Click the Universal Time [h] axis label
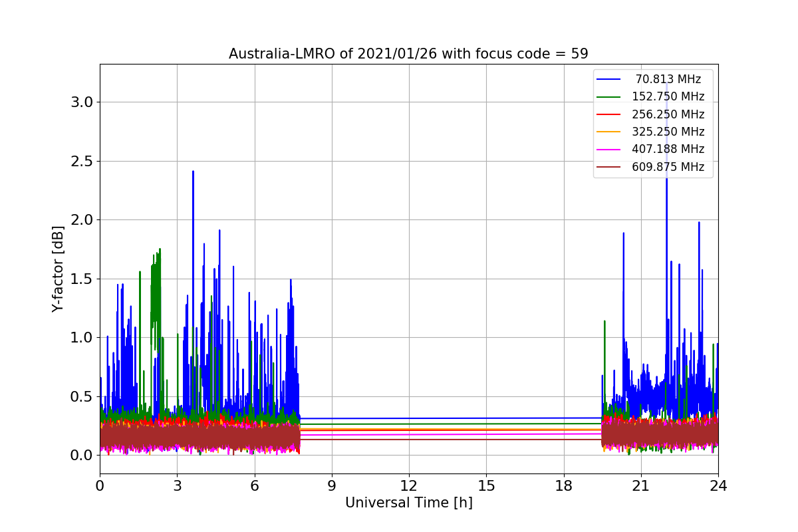Image resolution: width=798 pixels, height=532 pixels. pyautogui.click(x=408, y=503)
